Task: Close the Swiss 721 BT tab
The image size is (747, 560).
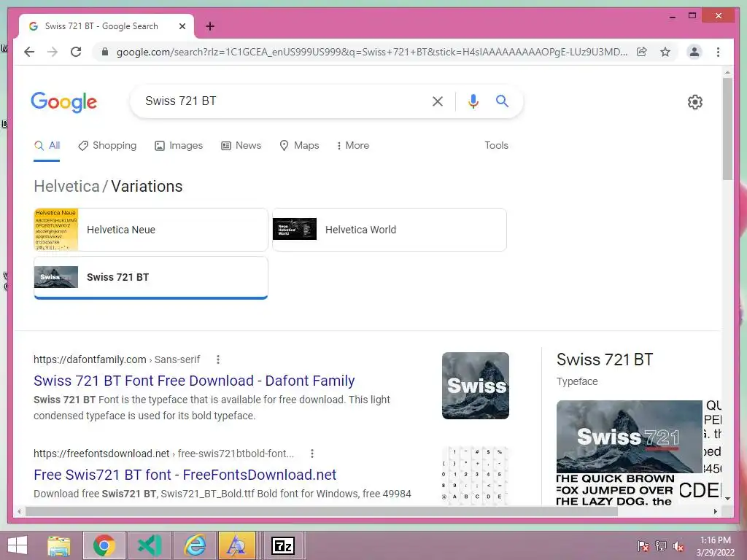Action: 182,26
